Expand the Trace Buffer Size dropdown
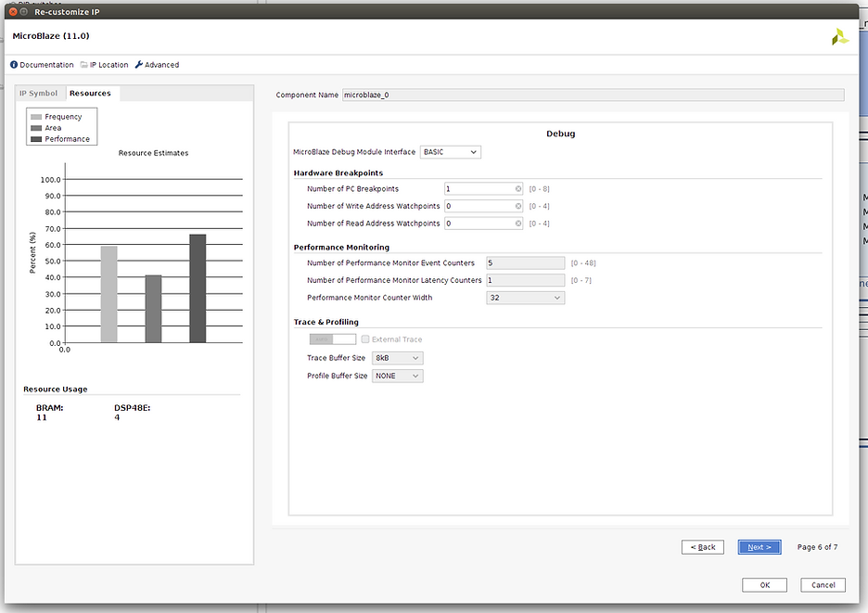 click(x=397, y=358)
